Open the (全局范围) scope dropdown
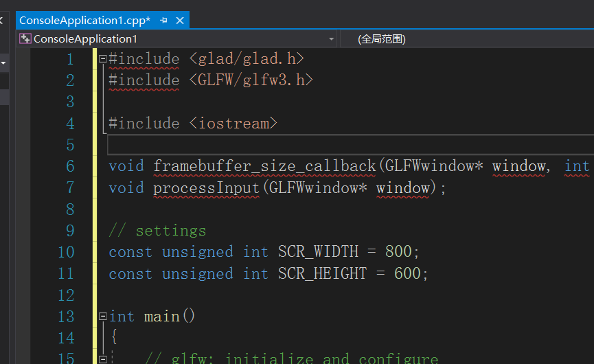594x364 pixels. (x=382, y=39)
